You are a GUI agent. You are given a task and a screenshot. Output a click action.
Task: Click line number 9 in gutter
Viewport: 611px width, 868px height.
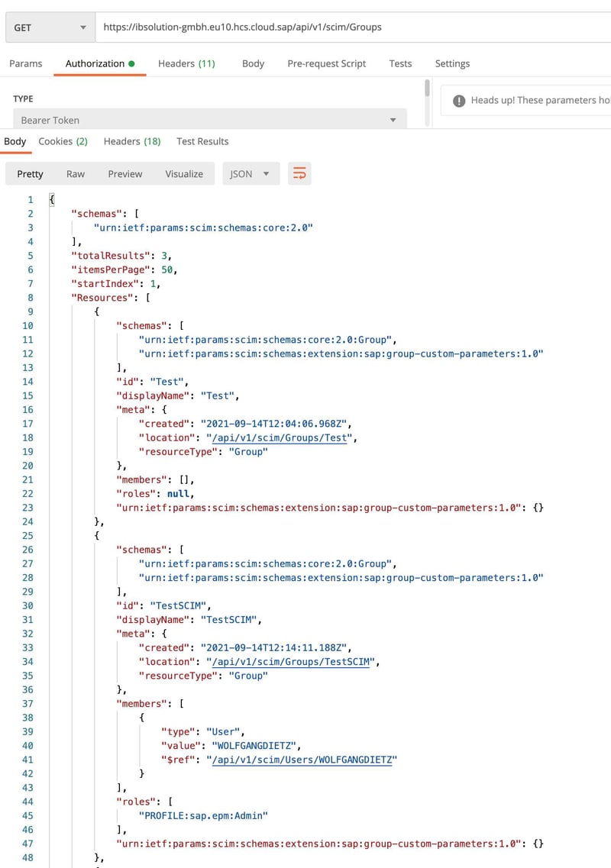[31, 311]
